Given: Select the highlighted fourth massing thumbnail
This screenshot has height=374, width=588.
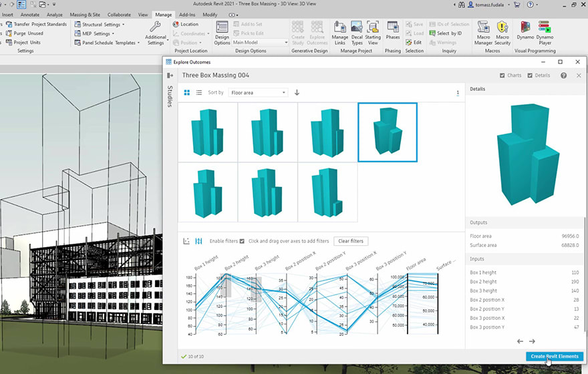Looking at the screenshot, I should [x=388, y=132].
